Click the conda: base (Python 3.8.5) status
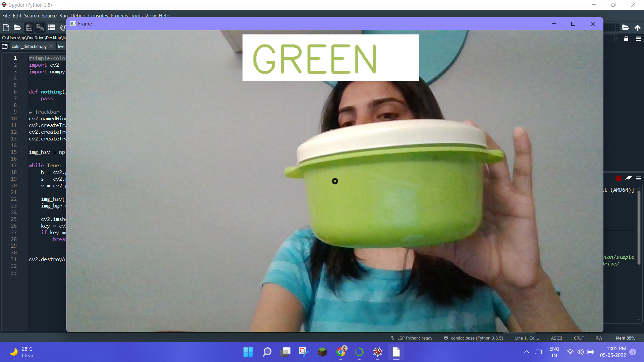 pyautogui.click(x=473, y=338)
